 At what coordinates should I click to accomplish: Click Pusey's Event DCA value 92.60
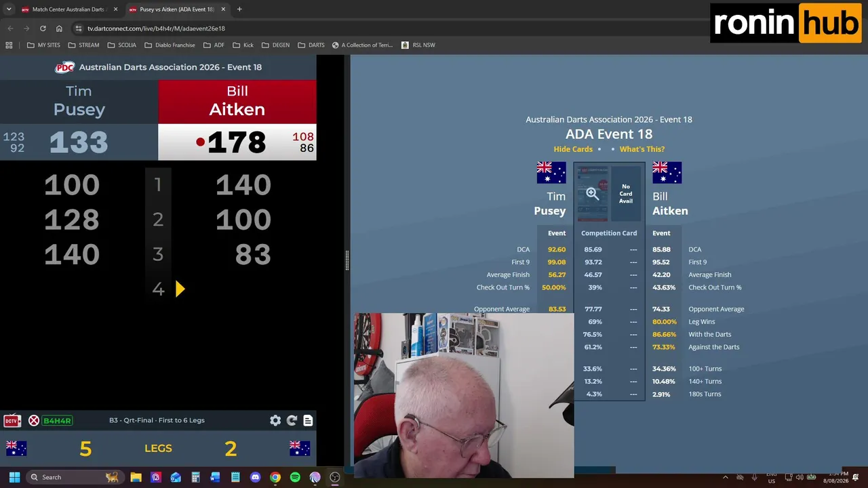(557, 249)
